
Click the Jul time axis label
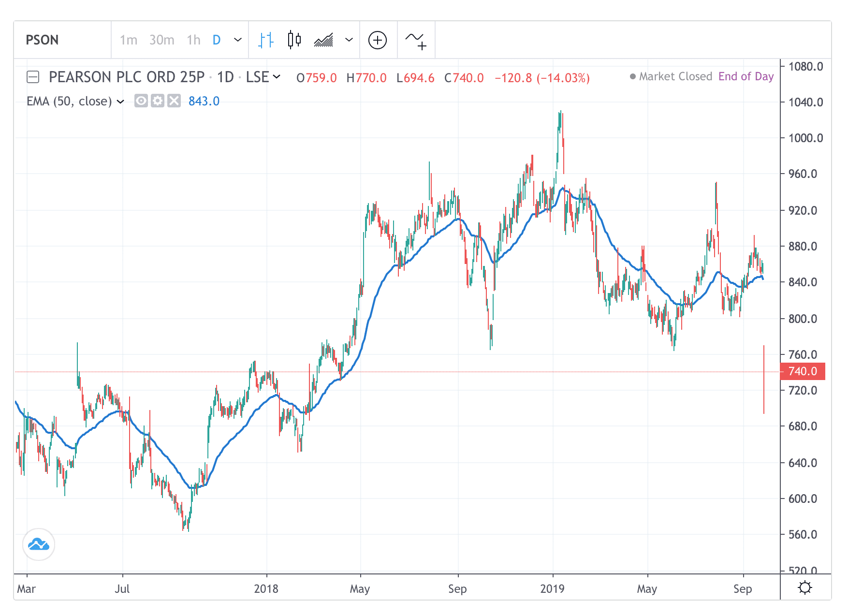(x=122, y=588)
